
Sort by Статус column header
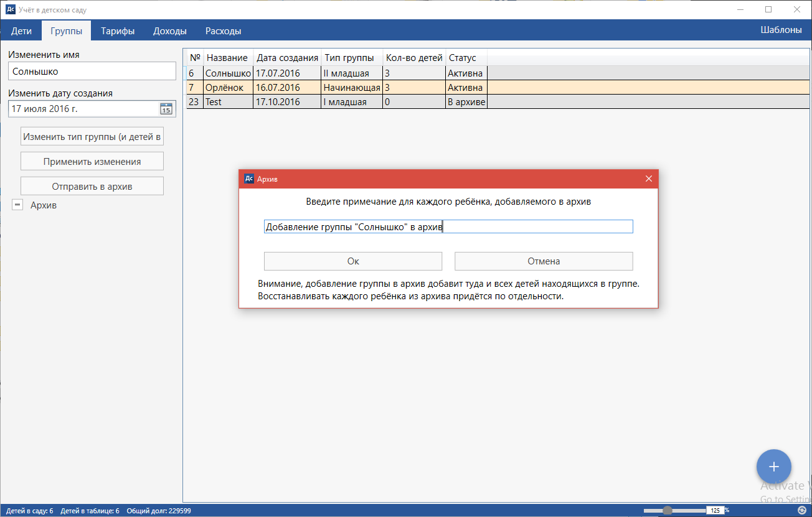[466, 57]
